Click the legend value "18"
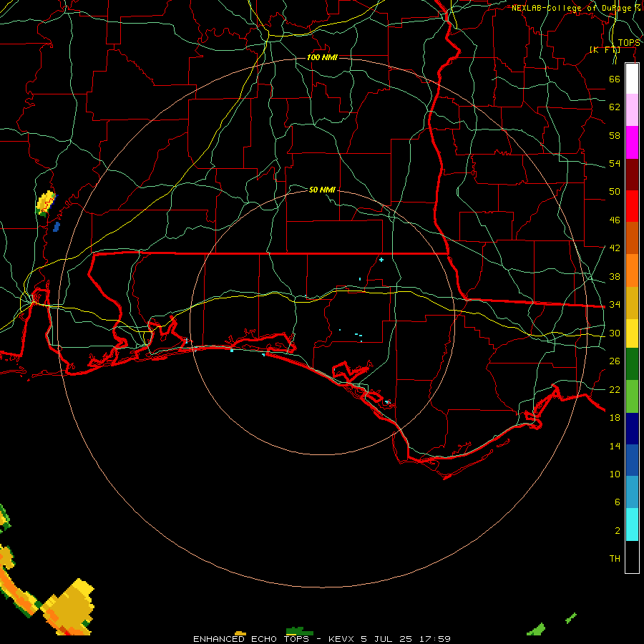 click(615, 418)
